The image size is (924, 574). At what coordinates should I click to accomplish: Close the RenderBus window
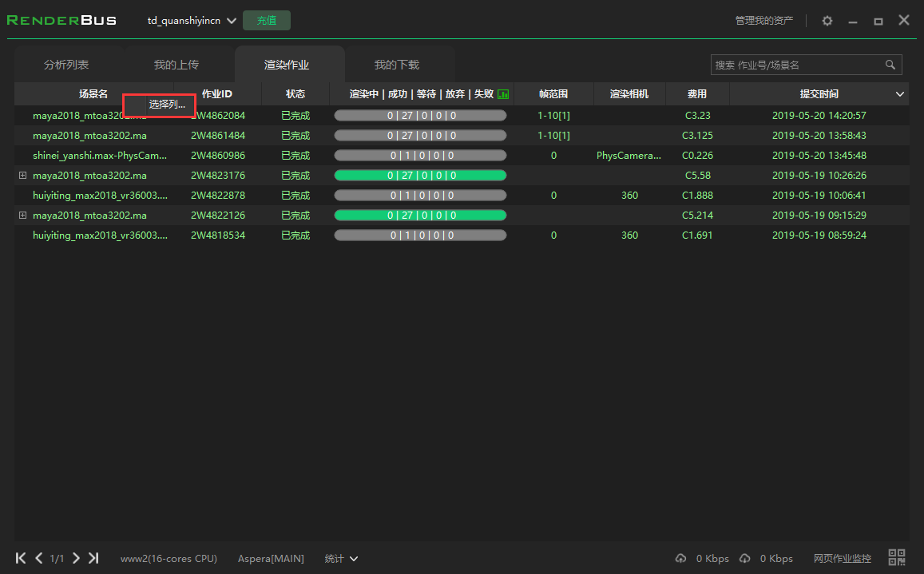pyautogui.click(x=904, y=20)
